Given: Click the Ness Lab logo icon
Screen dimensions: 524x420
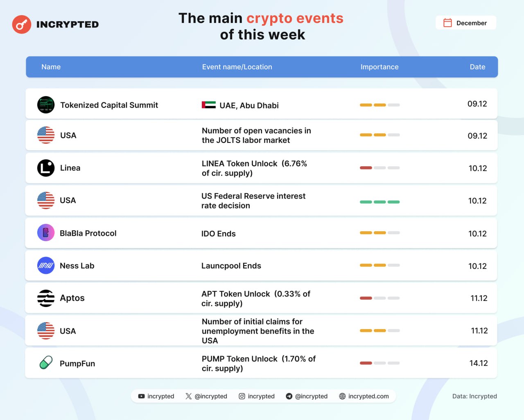Looking at the screenshot, I should 46,265.
